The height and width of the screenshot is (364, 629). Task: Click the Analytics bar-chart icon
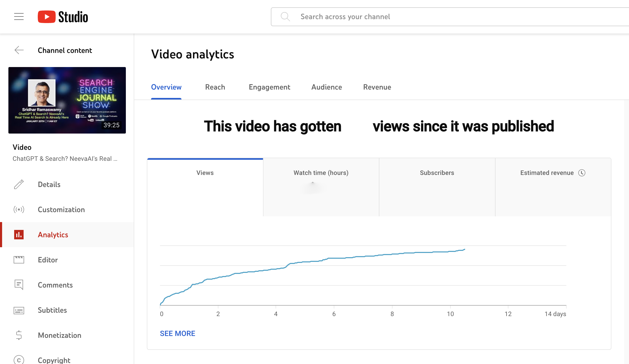[x=18, y=235]
